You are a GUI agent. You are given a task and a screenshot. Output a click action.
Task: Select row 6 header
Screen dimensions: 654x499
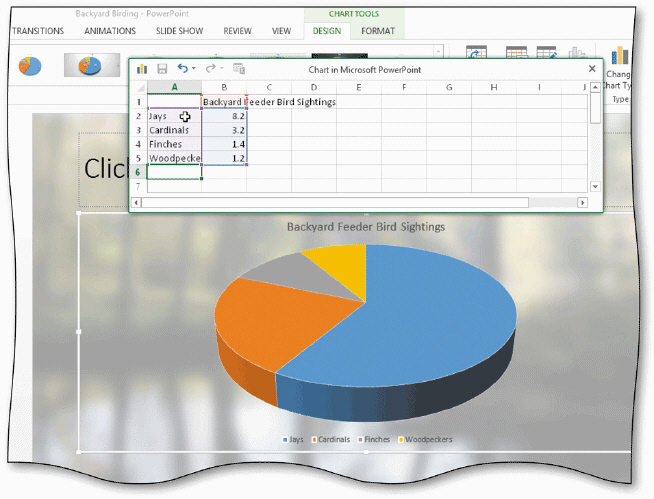point(138,172)
